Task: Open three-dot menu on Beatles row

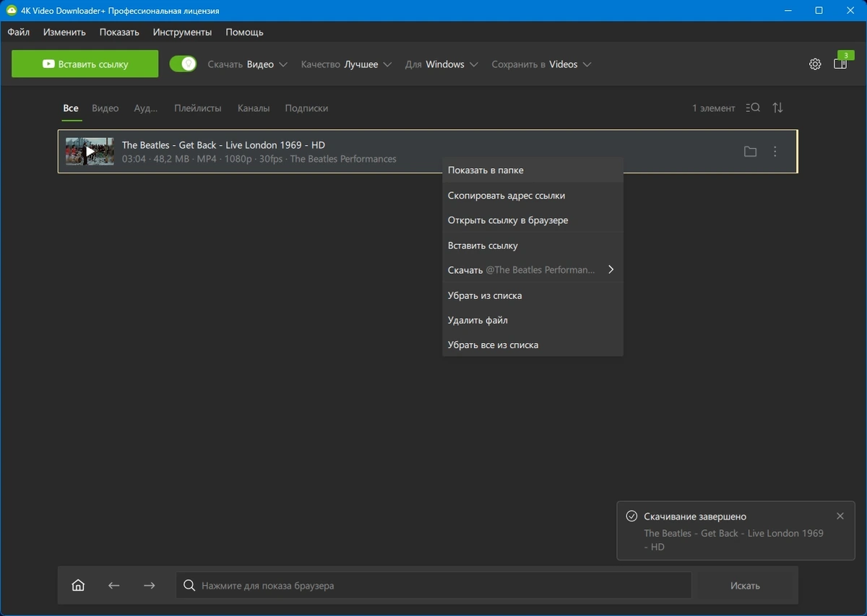Action: pyautogui.click(x=775, y=152)
